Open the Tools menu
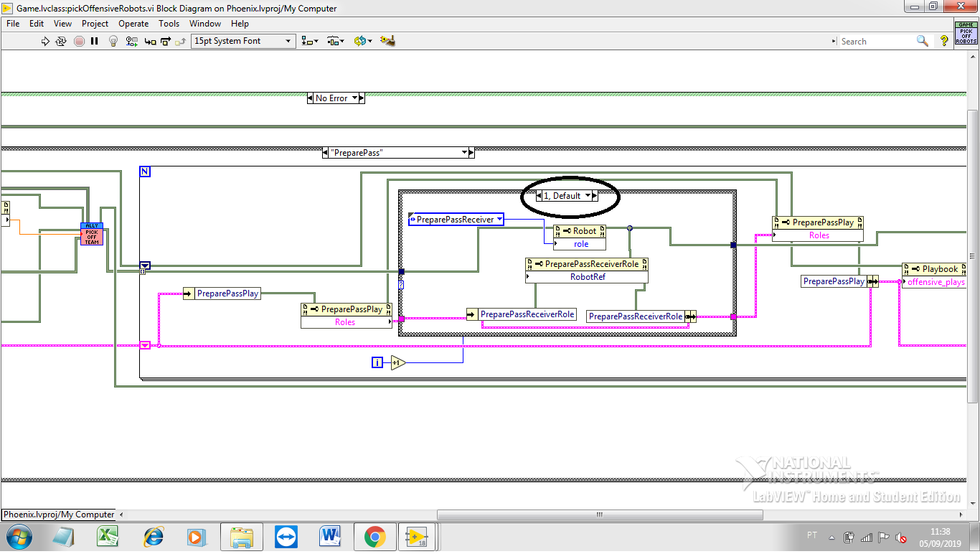 (x=169, y=24)
